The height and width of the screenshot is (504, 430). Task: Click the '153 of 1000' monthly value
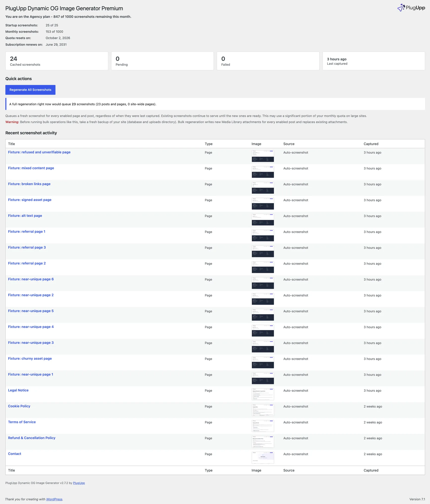[54, 31]
